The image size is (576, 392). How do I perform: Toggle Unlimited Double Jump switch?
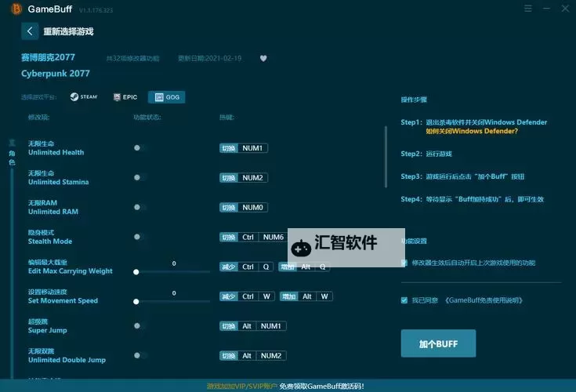coord(140,355)
